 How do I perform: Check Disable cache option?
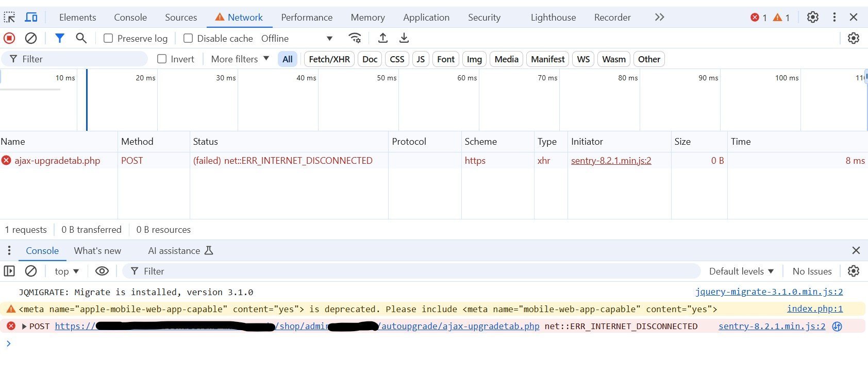[x=188, y=39]
